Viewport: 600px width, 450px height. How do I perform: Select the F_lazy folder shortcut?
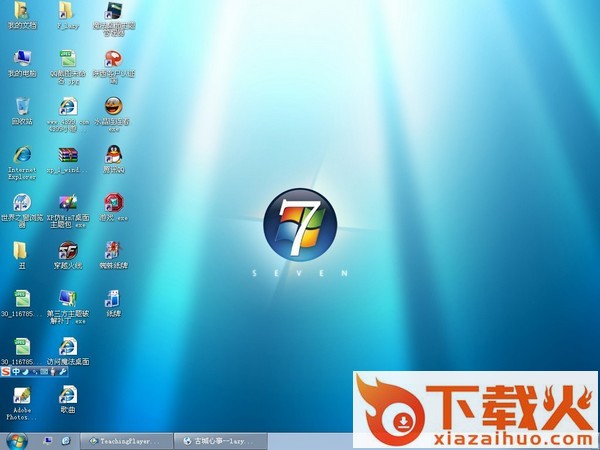pos(67,11)
